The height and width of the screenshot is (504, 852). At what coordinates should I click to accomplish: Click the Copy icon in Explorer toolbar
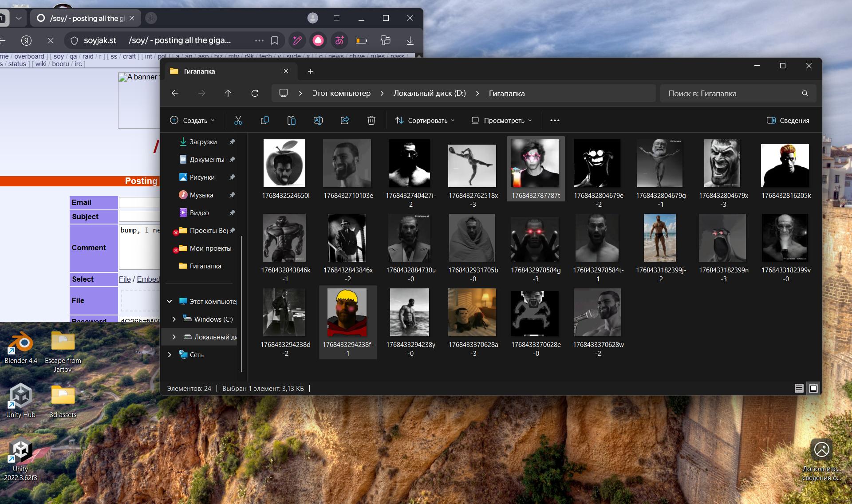[265, 120]
